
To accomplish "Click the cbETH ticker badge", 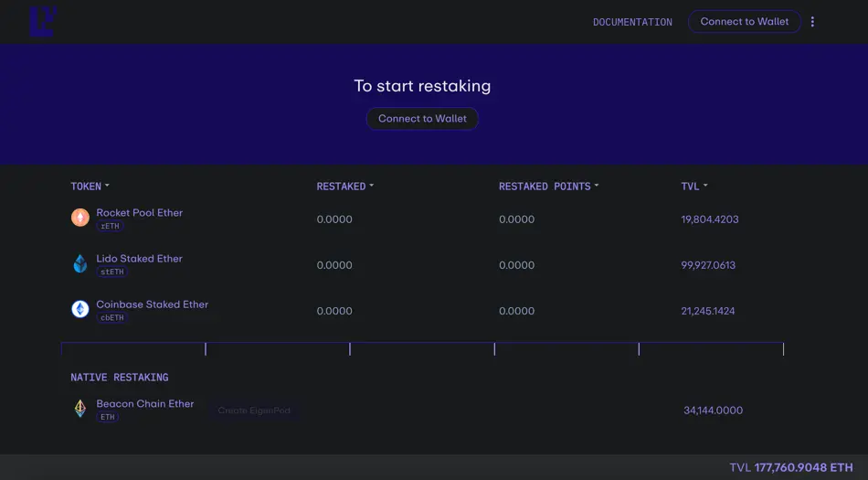I will (x=111, y=318).
